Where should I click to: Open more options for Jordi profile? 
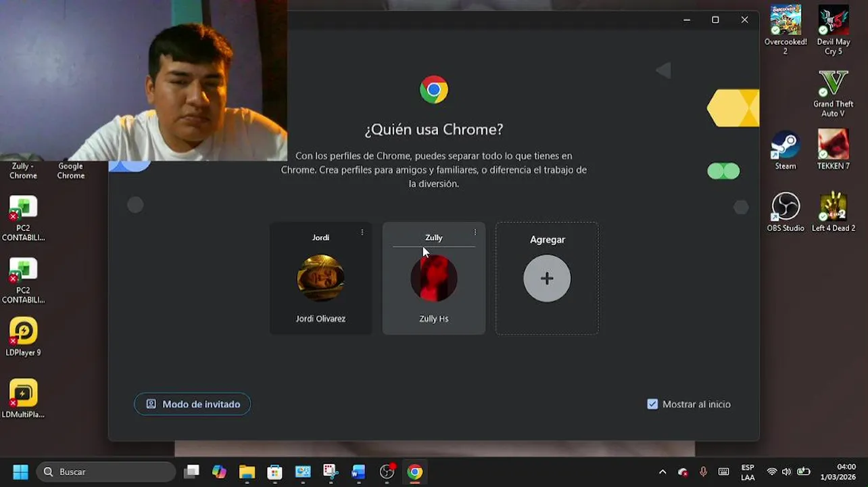tap(362, 232)
